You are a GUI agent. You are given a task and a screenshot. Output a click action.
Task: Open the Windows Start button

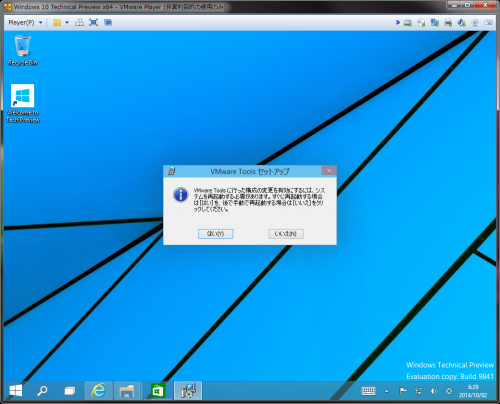[16, 391]
